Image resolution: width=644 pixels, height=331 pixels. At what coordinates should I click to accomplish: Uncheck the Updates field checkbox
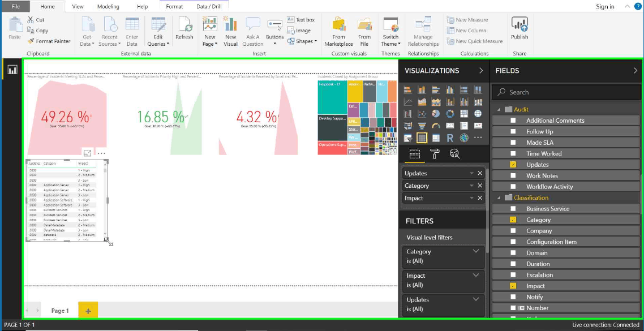click(x=513, y=165)
